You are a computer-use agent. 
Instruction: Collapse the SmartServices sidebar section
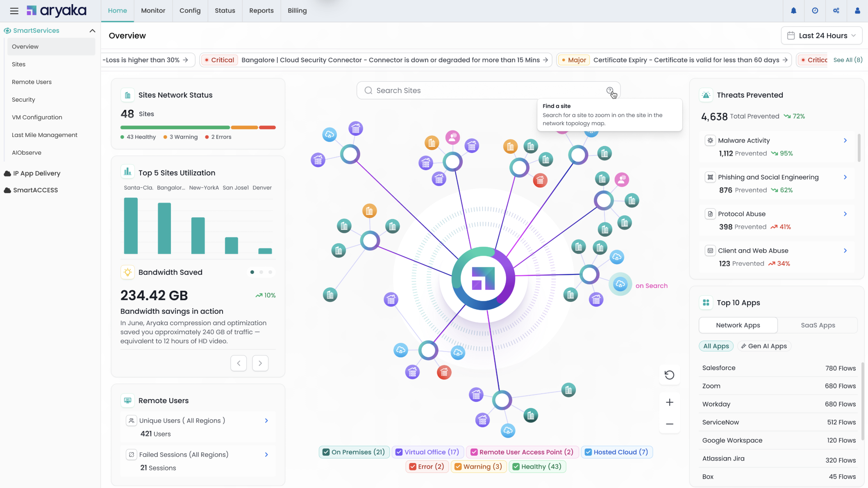pyautogui.click(x=92, y=30)
